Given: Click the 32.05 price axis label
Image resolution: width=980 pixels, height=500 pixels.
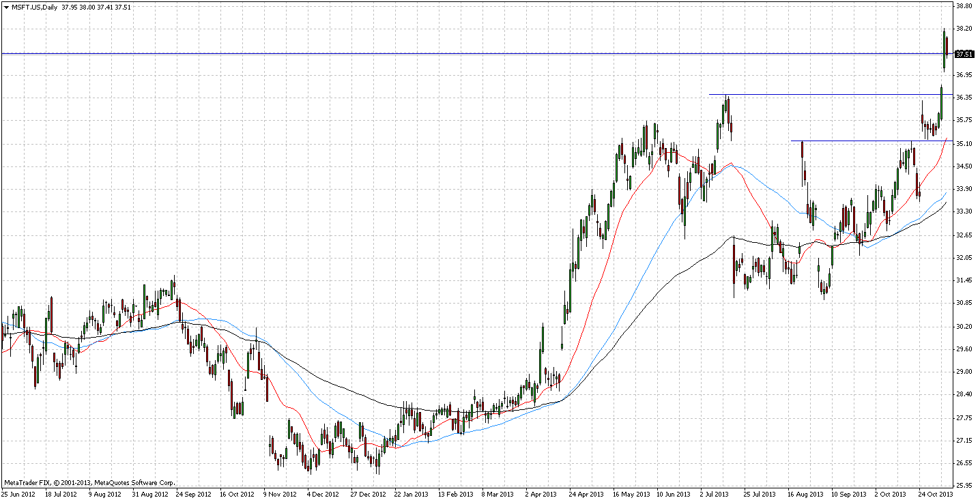Looking at the screenshot, I should click(x=964, y=258).
